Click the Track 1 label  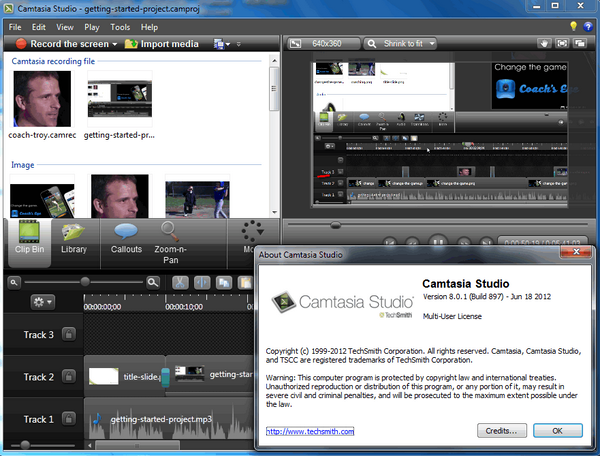point(39,419)
